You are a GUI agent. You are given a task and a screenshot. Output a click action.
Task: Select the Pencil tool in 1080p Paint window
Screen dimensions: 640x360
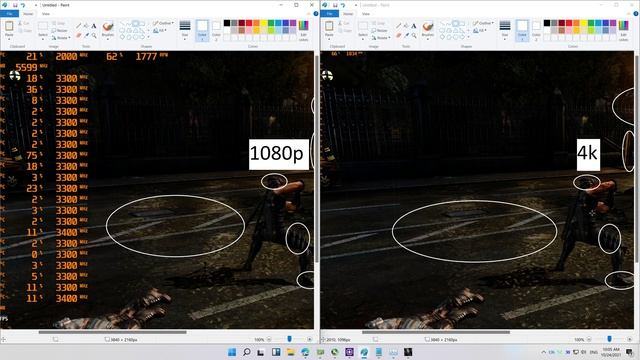click(78, 26)
